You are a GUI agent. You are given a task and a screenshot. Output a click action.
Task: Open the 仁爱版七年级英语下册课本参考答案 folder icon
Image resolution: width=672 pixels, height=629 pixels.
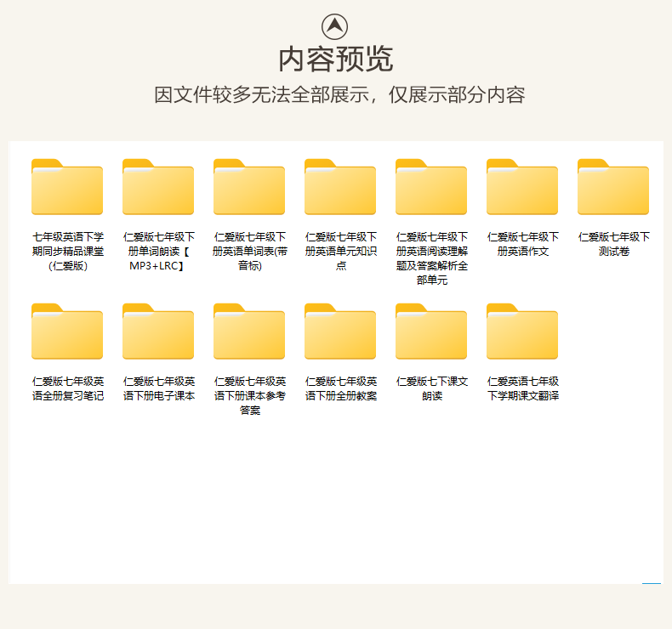point(249,331)
